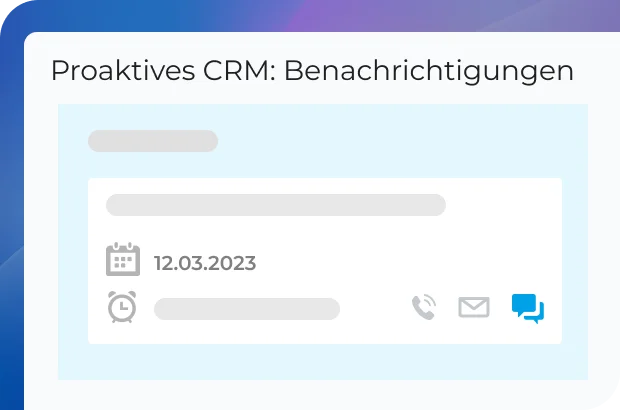Click the alarm clock reminder icon

[122, 307]
